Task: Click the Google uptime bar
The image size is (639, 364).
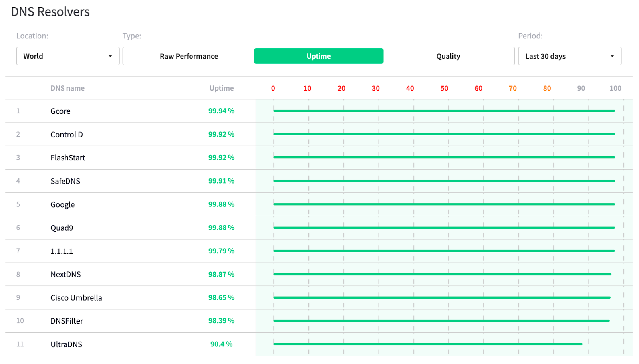Action: point(444,204)
